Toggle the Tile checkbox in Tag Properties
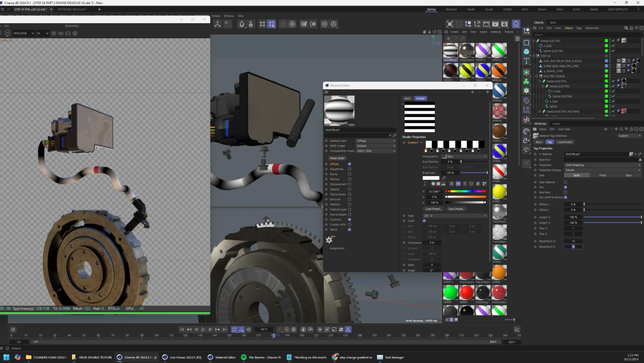 (566, 187)
